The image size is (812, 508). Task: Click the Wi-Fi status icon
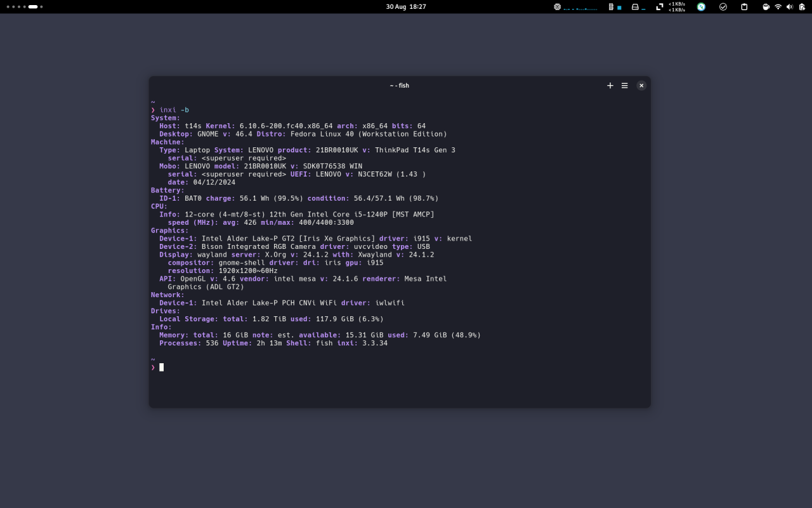pyautogui.click(x=778, y=6)
